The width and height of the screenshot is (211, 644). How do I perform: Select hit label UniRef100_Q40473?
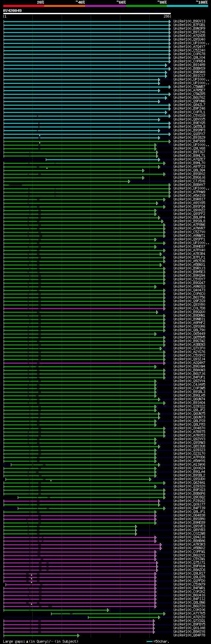[x=189, y=290]
